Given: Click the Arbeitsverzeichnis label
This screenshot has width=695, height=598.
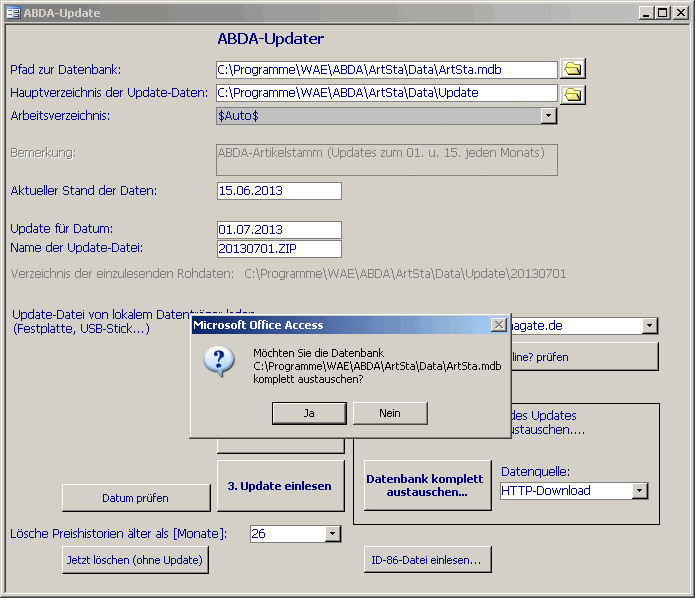Looking at the screenshot, I should click(x=60, y=115).
